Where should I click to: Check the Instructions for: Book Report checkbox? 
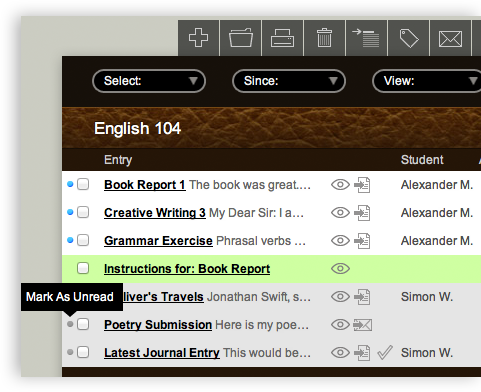coord(83,268)
